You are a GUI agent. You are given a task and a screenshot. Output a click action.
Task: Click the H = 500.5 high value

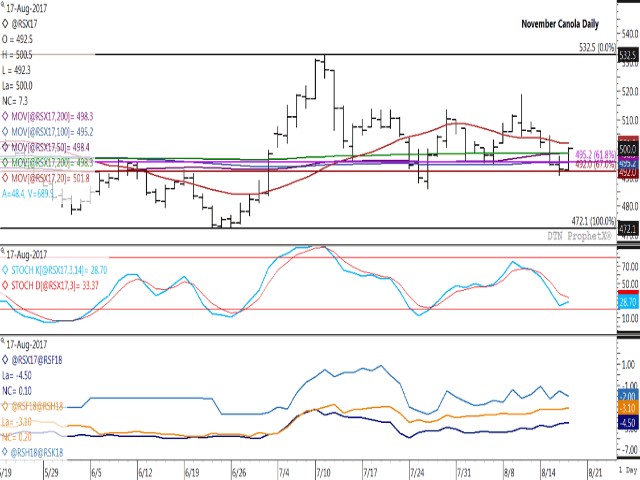coord(18,55)
